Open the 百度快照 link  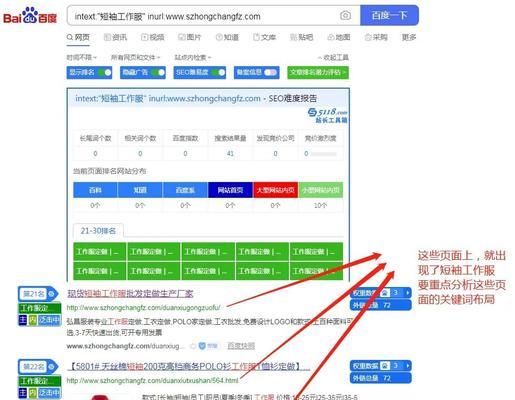coord(241,346)
